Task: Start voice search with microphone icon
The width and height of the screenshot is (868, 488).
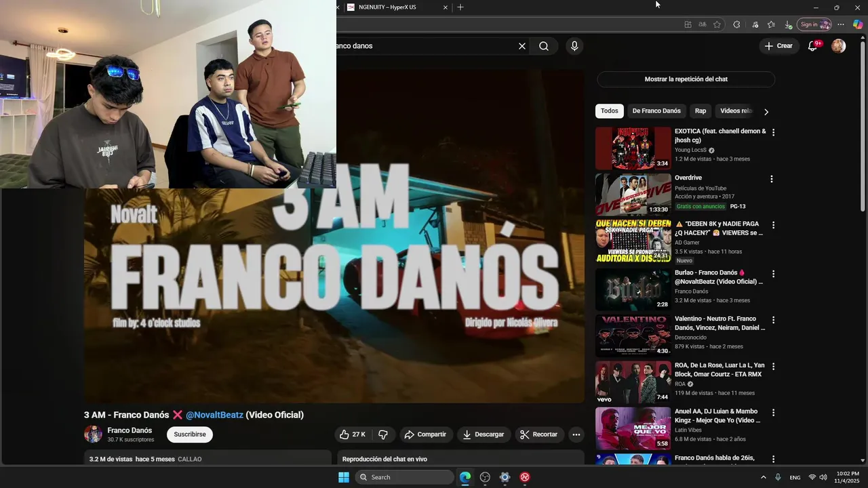Action: [574, 46]
